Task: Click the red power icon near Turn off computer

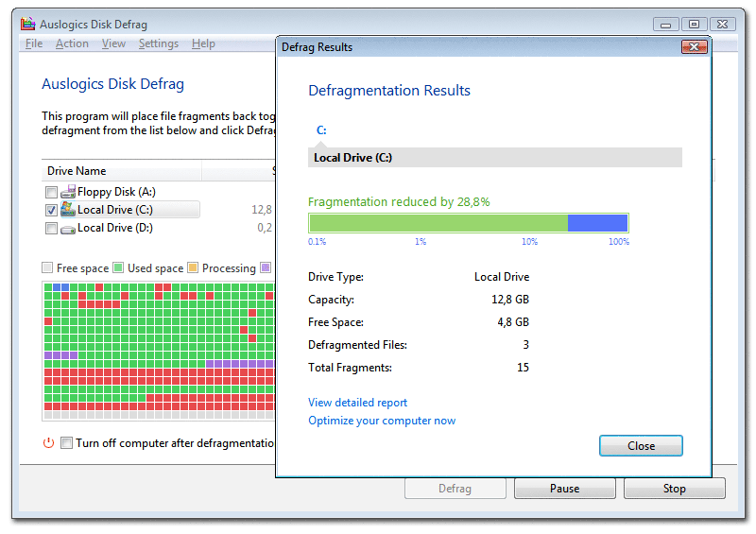Action: coord(49,443)
